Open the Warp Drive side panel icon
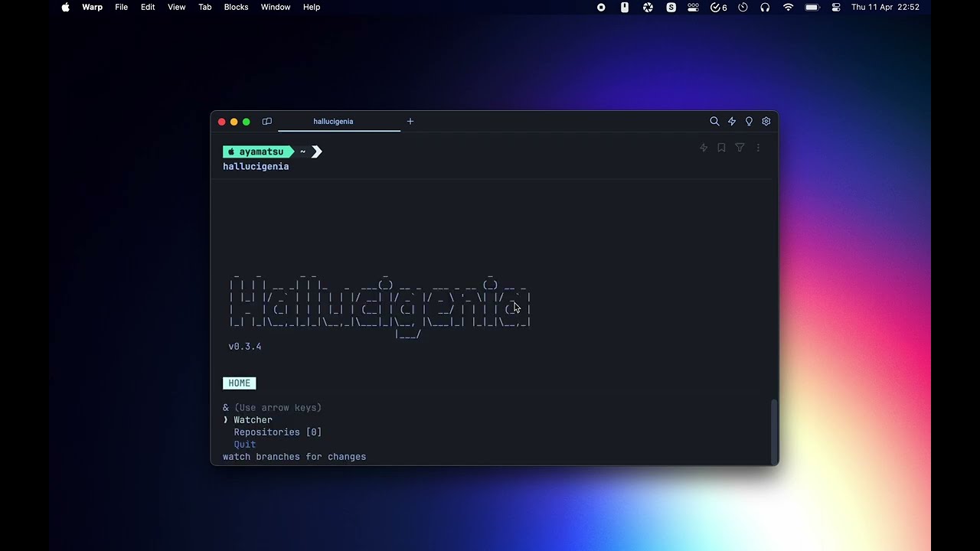 point(267,122)
